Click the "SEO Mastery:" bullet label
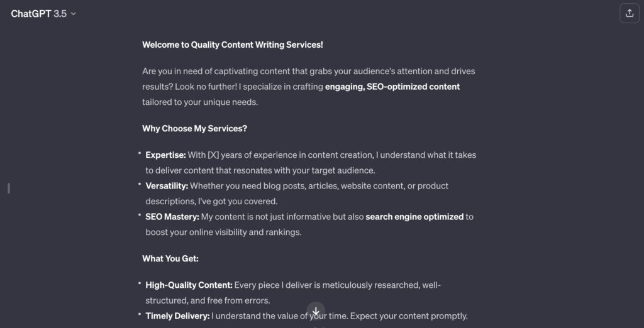This screenshot has height=328, width=644. pyautogui.click(x=172, y=217)
